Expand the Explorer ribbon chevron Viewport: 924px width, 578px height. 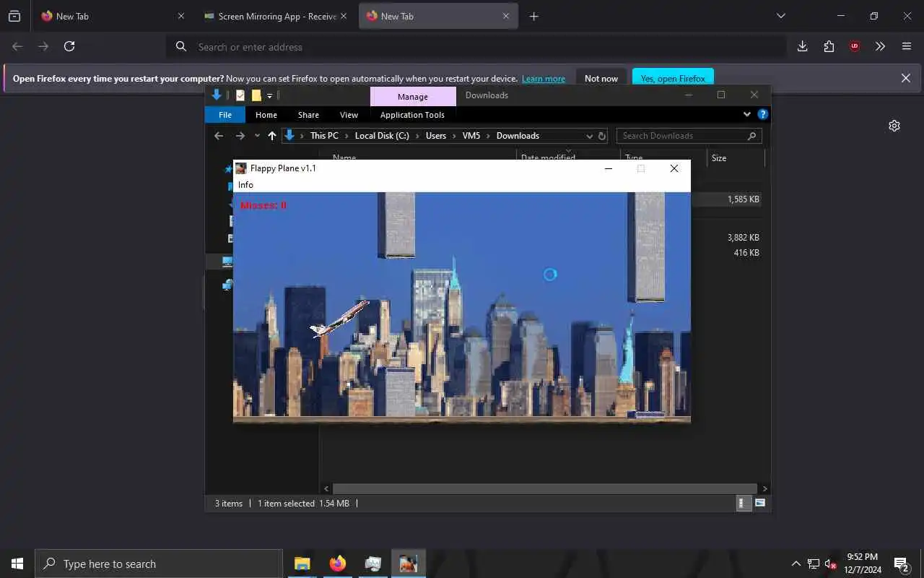(x=747, y=114)
